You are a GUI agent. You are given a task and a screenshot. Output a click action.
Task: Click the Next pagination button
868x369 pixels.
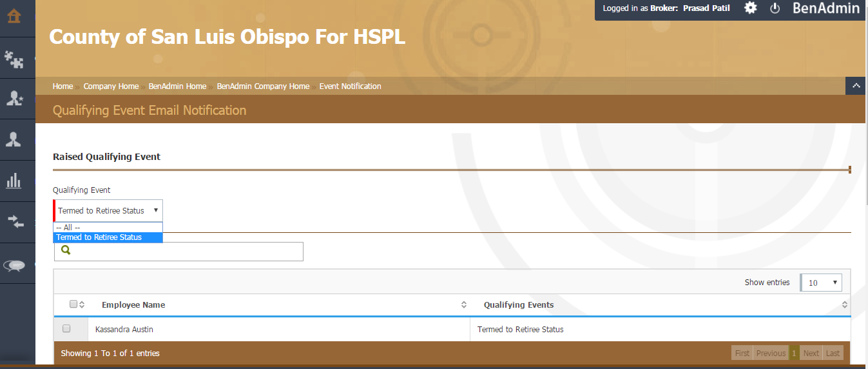point(811,353)
